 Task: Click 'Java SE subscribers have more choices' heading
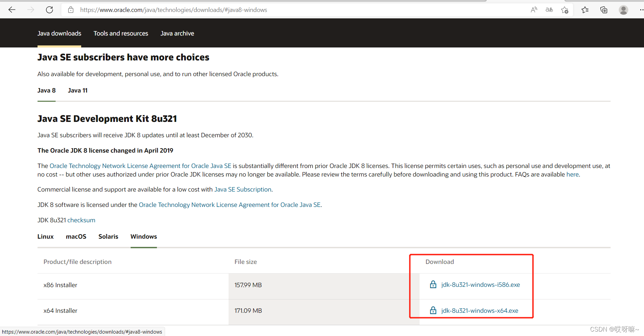(123, 57)
